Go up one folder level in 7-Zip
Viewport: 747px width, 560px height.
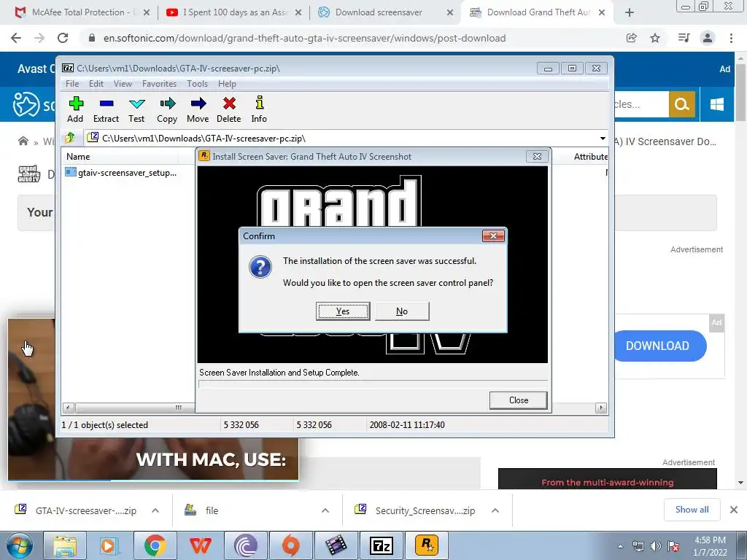pos(70,138)
